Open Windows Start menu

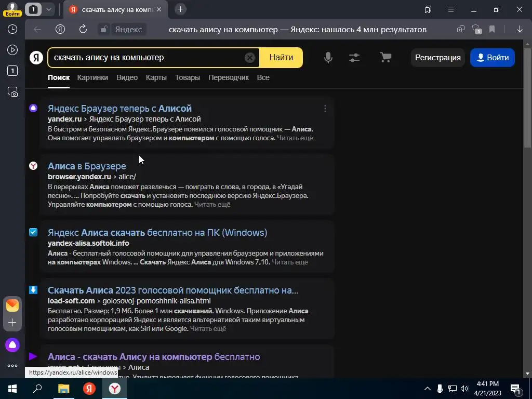(12, 389)
